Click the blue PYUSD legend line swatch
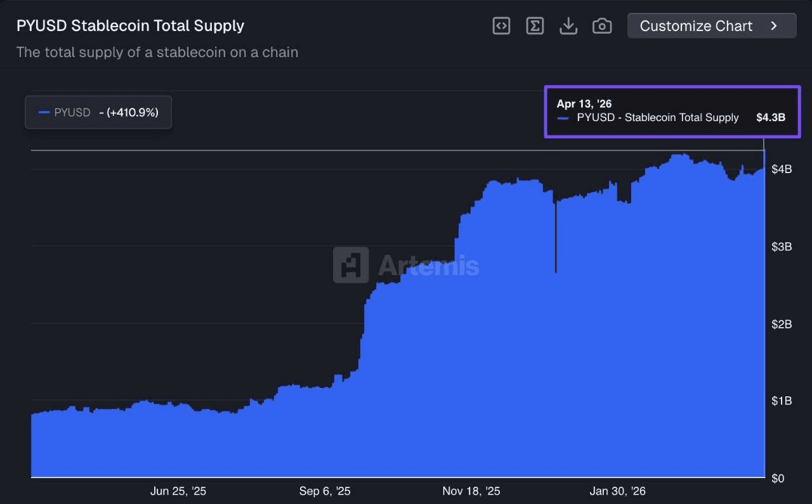 pos(44,112)
